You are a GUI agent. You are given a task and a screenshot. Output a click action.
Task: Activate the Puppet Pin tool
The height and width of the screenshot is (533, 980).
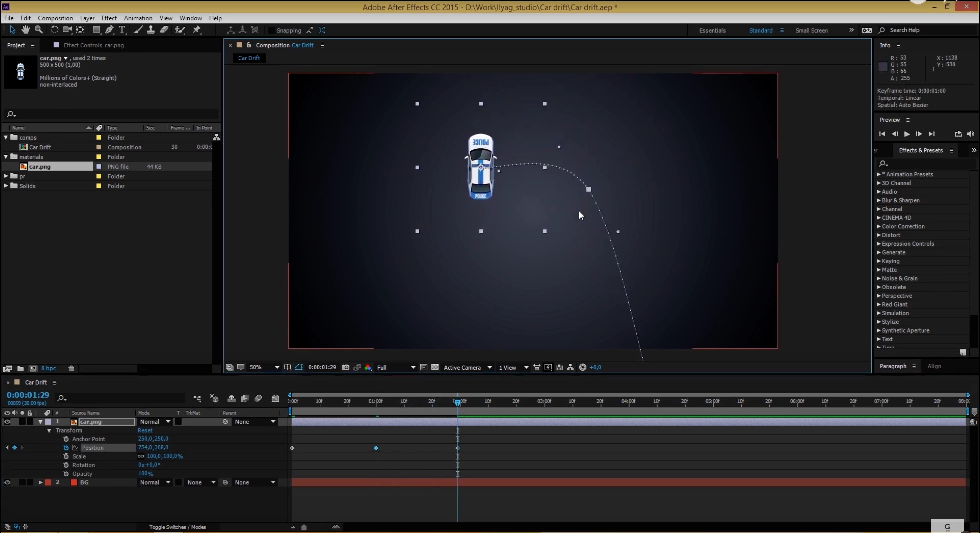(197, 30)
